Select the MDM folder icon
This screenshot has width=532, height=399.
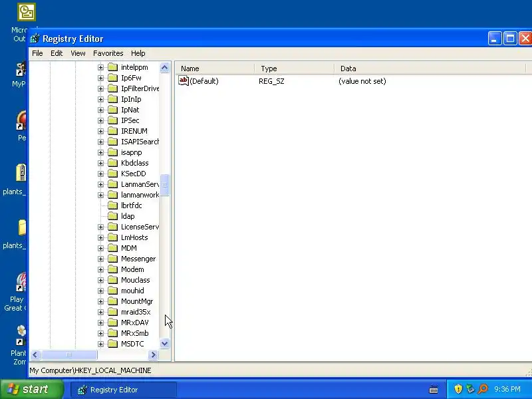pyautogui.click(x=112, y=248)
